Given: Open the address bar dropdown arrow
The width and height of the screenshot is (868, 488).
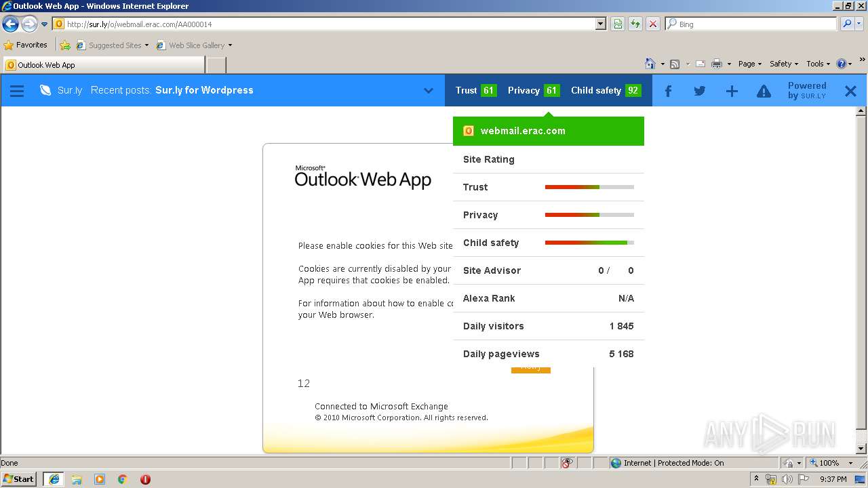Looking at the screenshot, I should [x=600, y=24].
